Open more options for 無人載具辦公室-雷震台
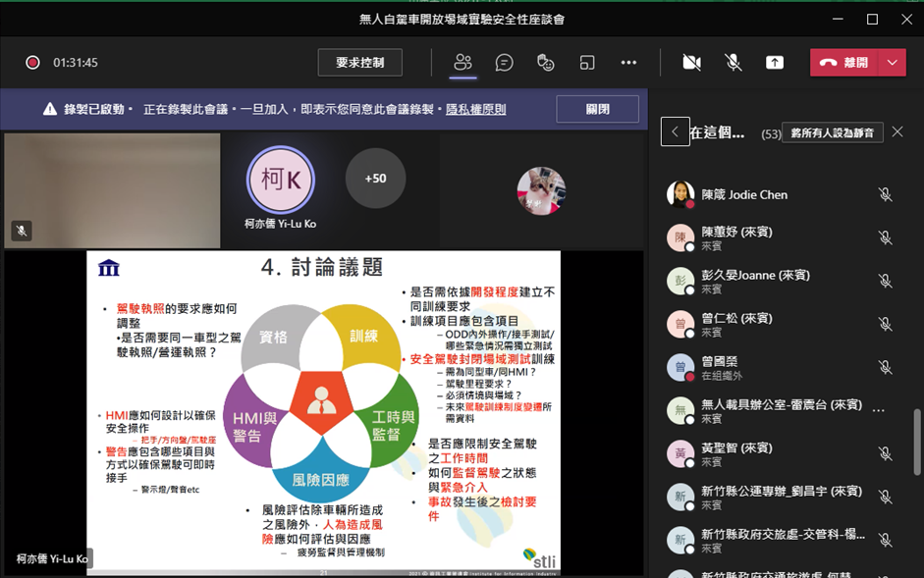 879,411
